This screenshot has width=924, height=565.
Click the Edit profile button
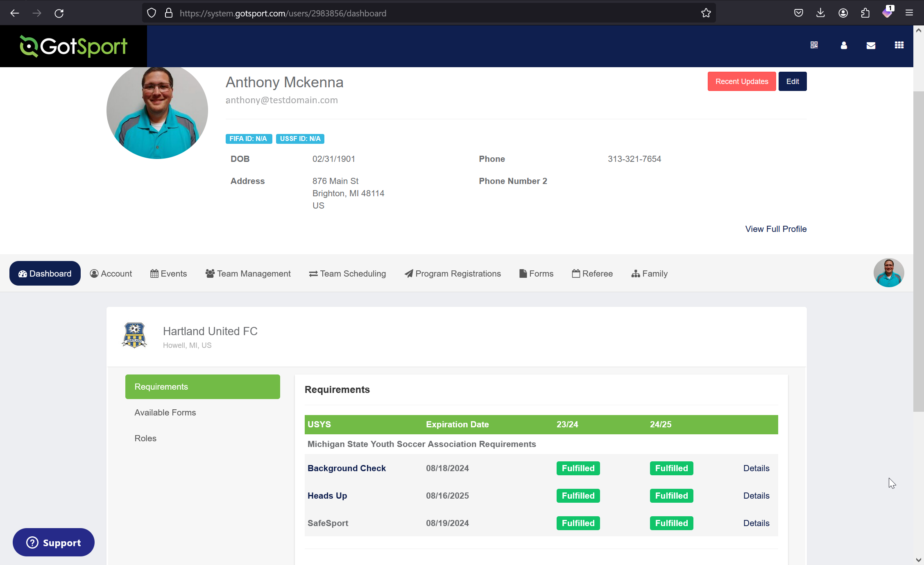pyautogui.click(x=793, y=81)
